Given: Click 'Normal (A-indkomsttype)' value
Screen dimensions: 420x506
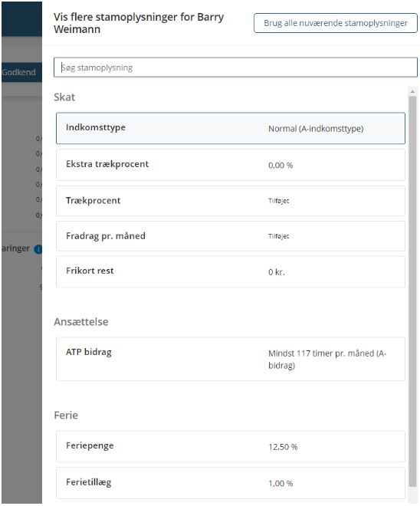Looking at the screenshot, I should click(x=316, y=129).
